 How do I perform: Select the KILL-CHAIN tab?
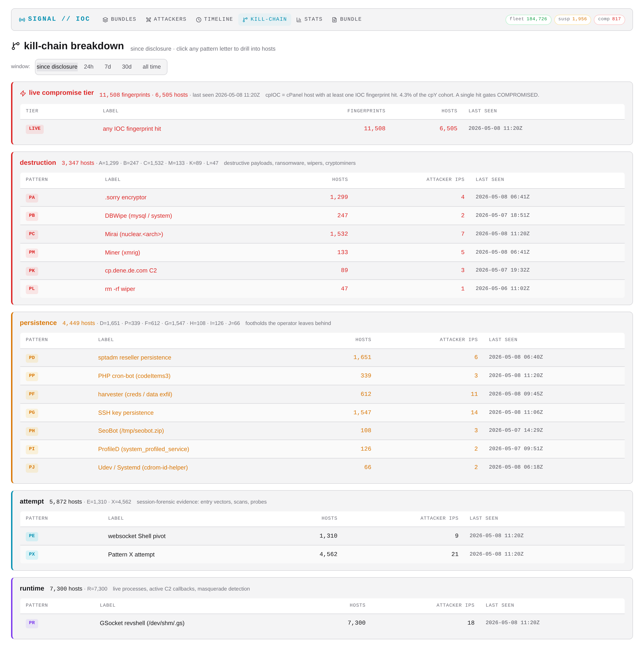(265, 20)
